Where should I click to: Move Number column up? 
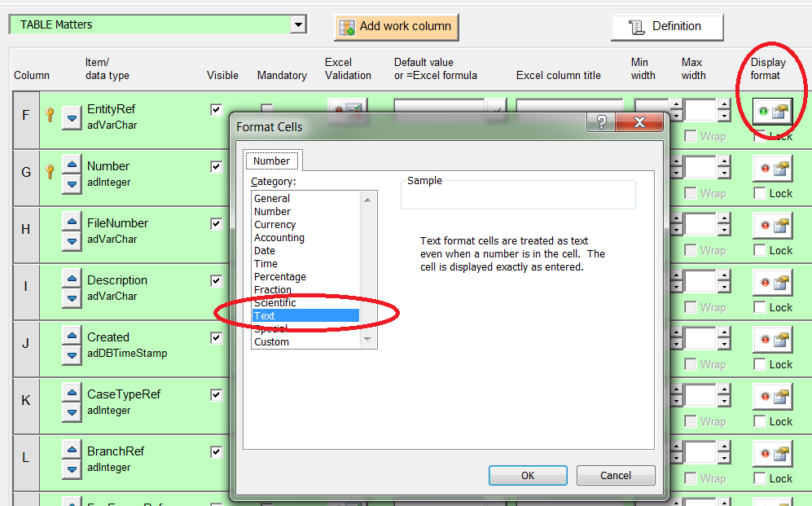click(72, 165)
